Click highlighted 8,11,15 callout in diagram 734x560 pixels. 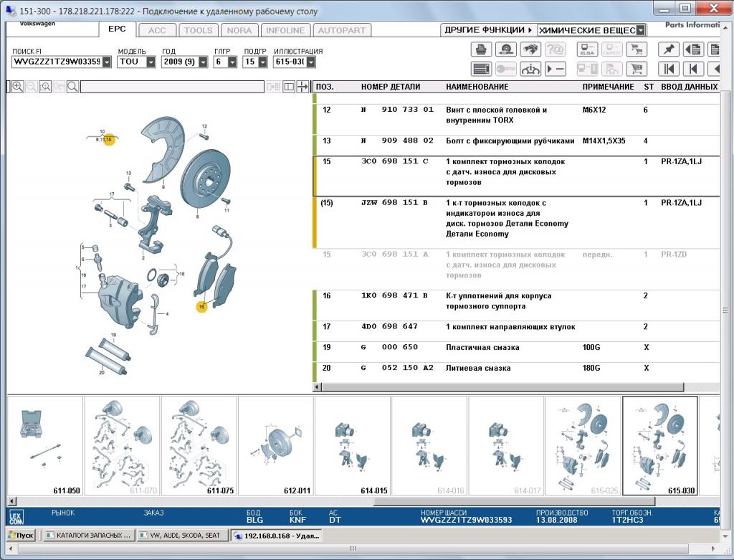tap(109, 140)
